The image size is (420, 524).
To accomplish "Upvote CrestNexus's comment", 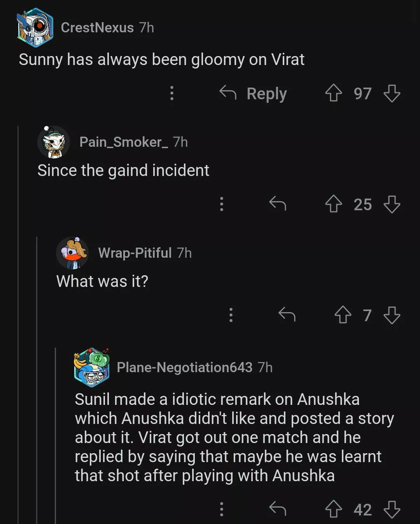I will tap(333, 93).
